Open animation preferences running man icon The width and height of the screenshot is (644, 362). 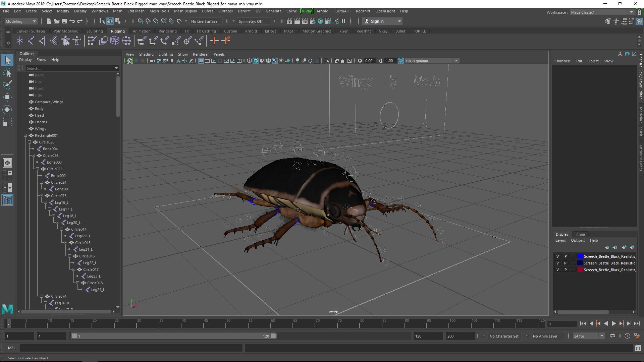pos(637,336)
